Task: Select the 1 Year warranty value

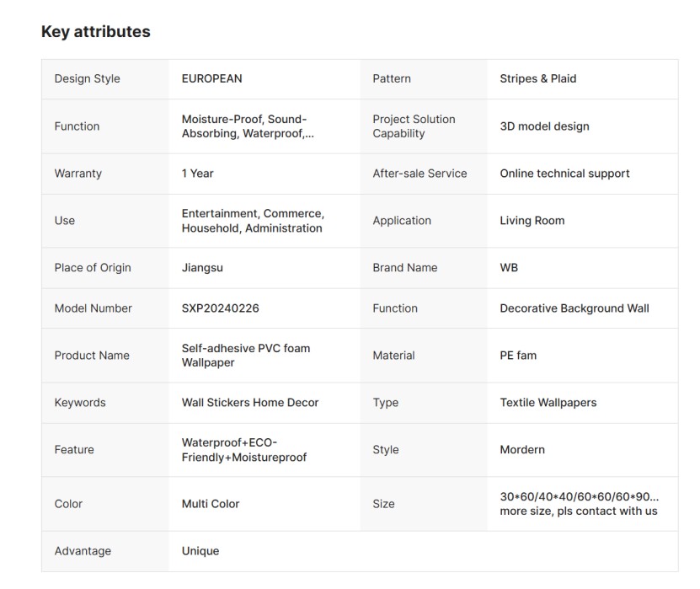Action: [197, 174]
